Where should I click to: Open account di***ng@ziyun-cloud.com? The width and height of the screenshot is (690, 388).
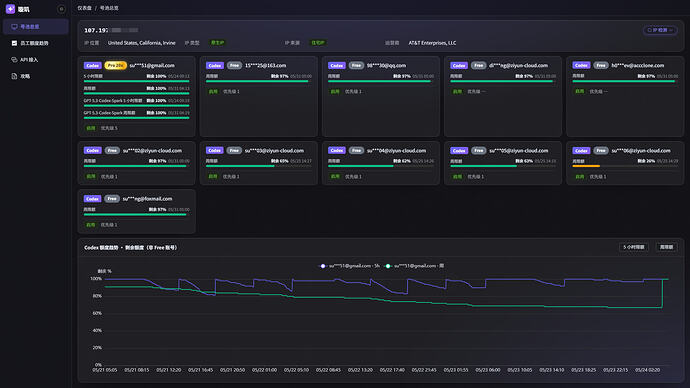coord(518,66)
